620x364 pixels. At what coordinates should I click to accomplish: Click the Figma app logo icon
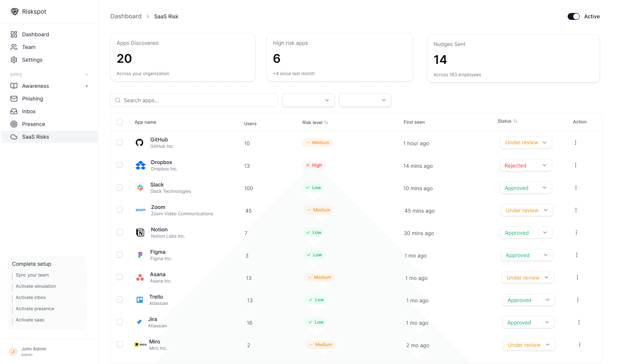140,255
